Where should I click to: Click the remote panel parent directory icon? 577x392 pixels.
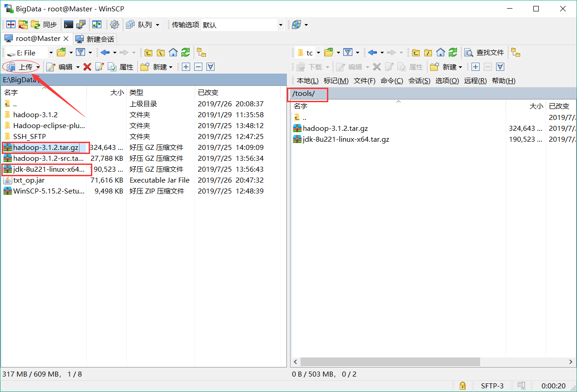point(416,53)
